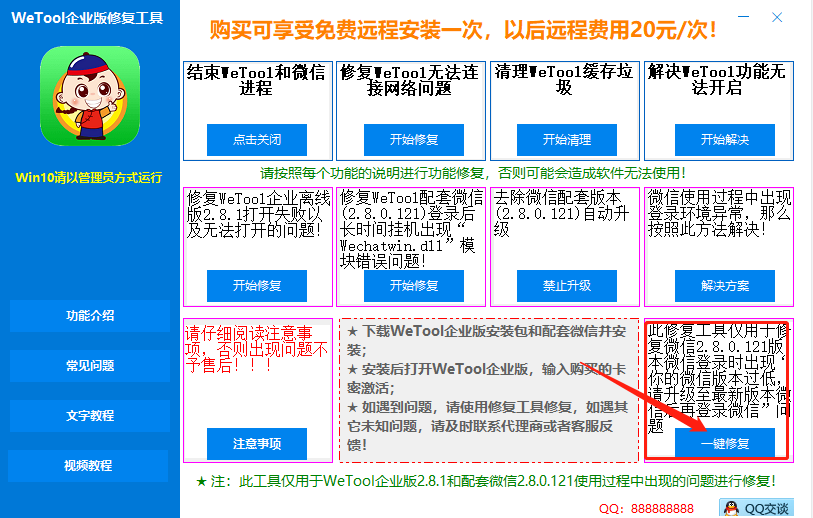Screen dimensions: 813x518
Task: Click the WeTool企业版修复工具 title text
Action: click(x=87, y=18)
